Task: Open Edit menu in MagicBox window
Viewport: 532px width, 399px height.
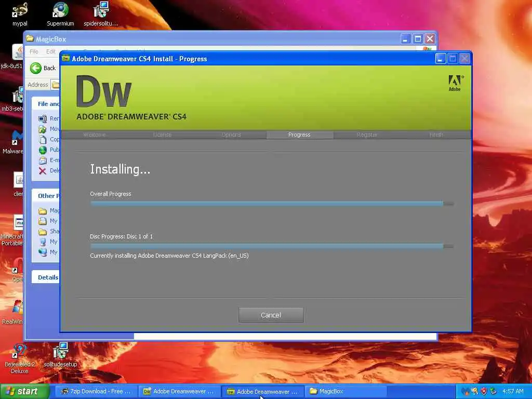Action: 50,51
